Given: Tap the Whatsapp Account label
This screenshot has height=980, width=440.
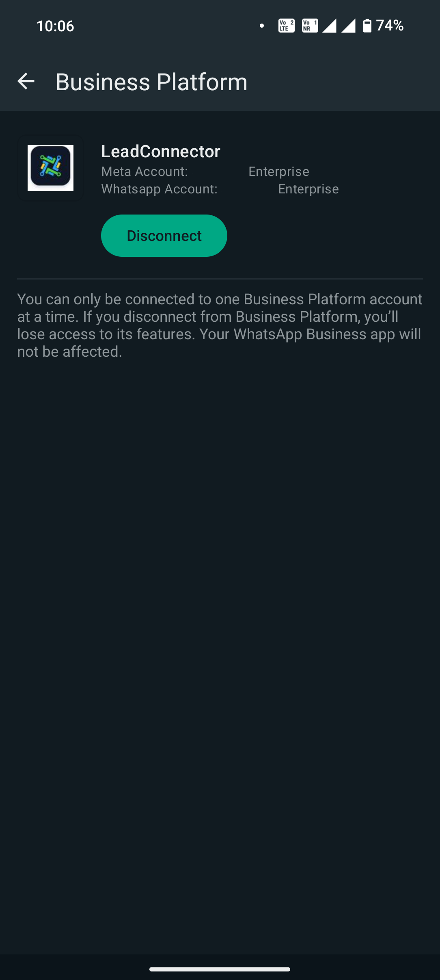Looking at the screenshot, I should 160,189.
